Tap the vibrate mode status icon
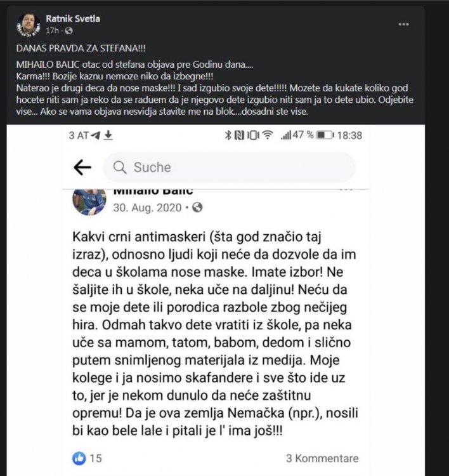The image size is (449, 476). coord(253,135)
